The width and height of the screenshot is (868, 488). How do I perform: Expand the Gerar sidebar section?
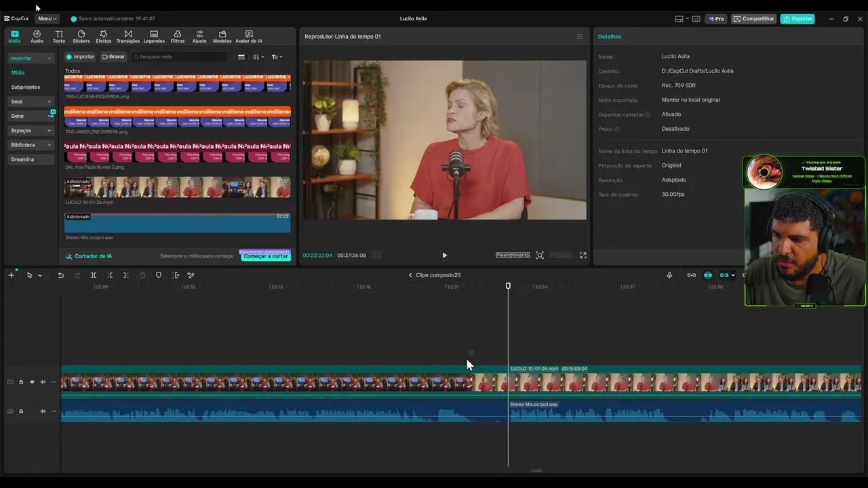(x=31, y=116)
